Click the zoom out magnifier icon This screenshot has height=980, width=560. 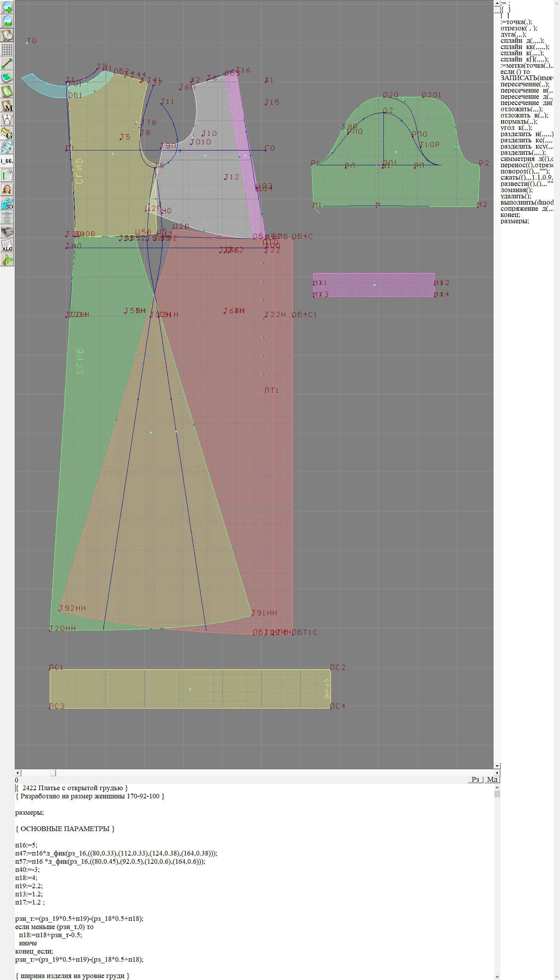pyautogui.click(x=7, y=21)
